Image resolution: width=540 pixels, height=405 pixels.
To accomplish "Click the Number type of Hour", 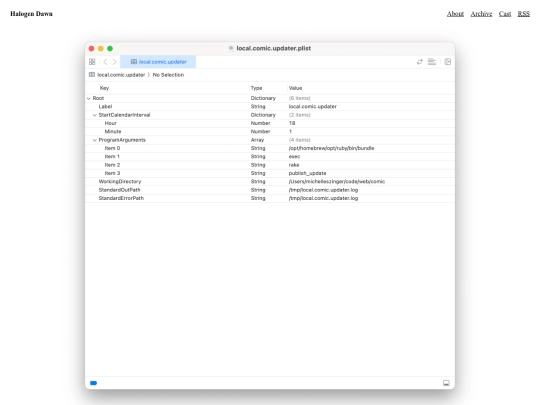I will click(260, 123).
